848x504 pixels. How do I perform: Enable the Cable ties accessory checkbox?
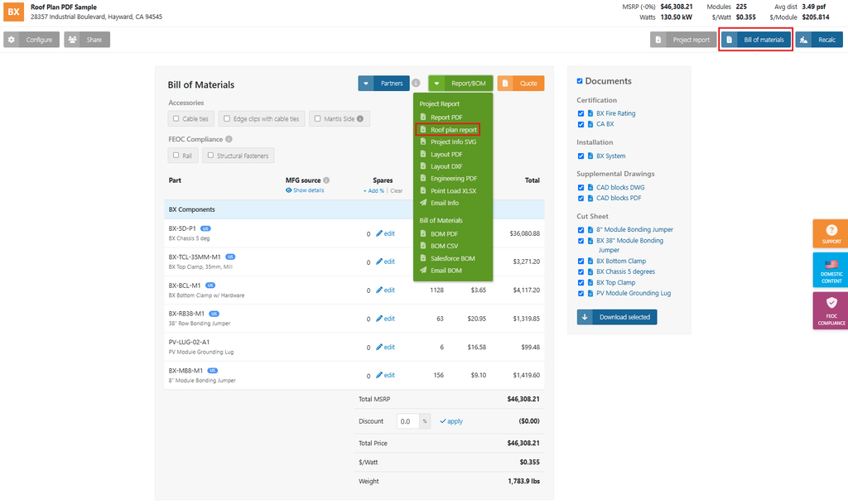pyautogui.click(x=176, y=118)
